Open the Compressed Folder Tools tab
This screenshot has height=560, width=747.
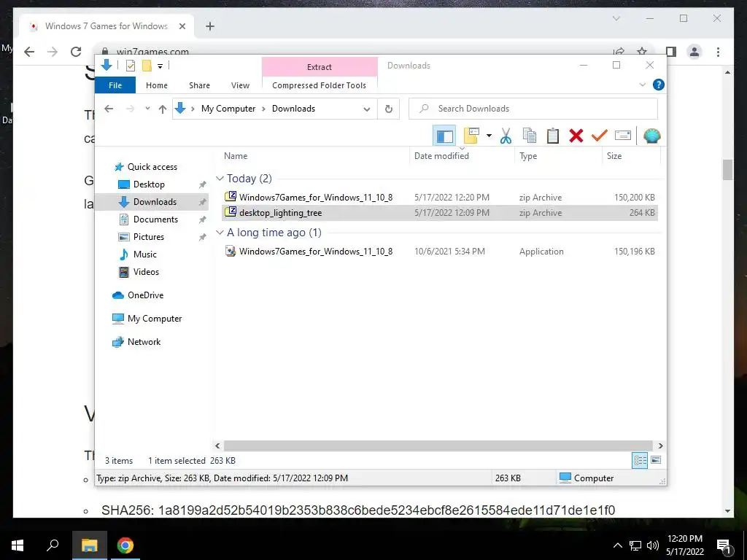click(x=320, y=85)
